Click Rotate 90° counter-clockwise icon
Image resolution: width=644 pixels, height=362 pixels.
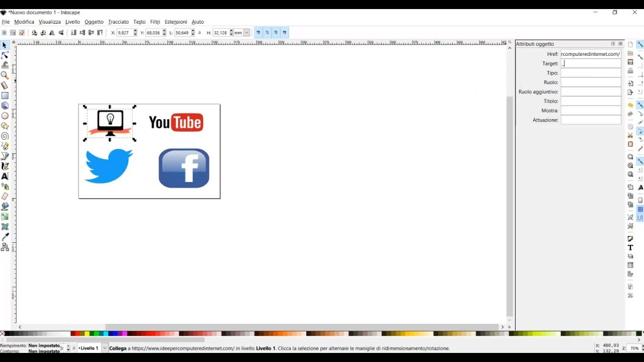click(x=34, y=33)
